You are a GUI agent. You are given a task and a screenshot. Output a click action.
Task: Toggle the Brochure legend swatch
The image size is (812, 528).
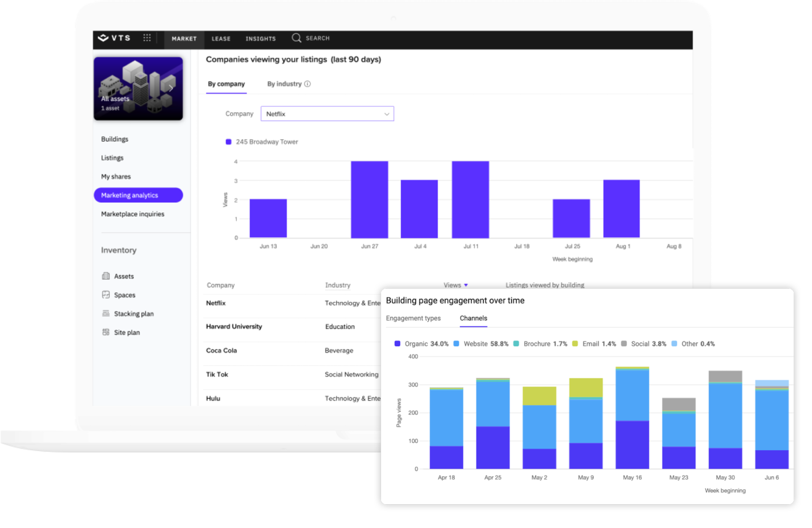coord(516,344)
